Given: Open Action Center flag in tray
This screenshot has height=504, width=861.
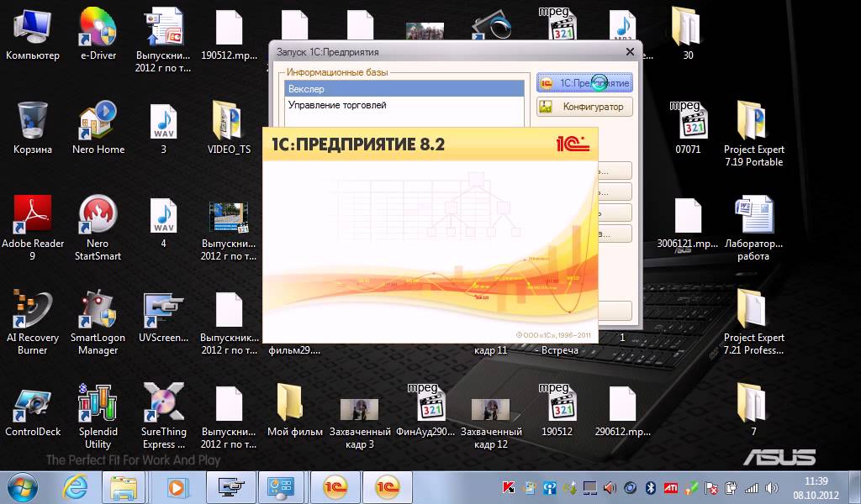Looking at the screenshot, I should point(710,487).
